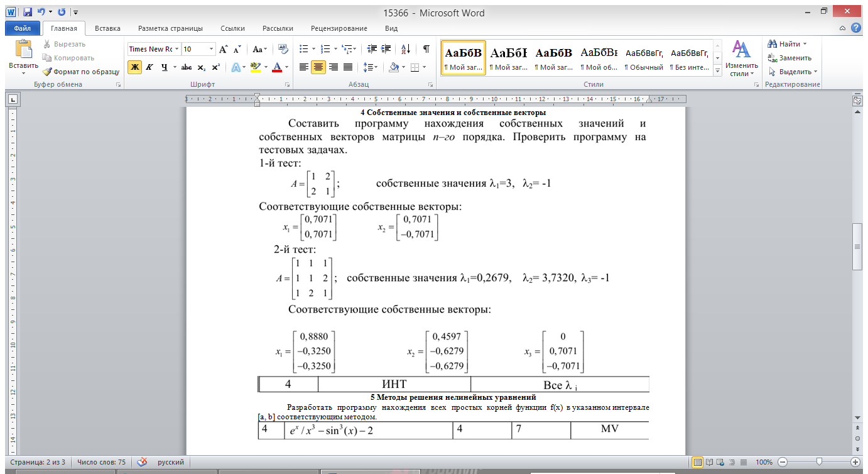Open the line spacing dropdown
This screenshot has height=474, width=868.
371,67
